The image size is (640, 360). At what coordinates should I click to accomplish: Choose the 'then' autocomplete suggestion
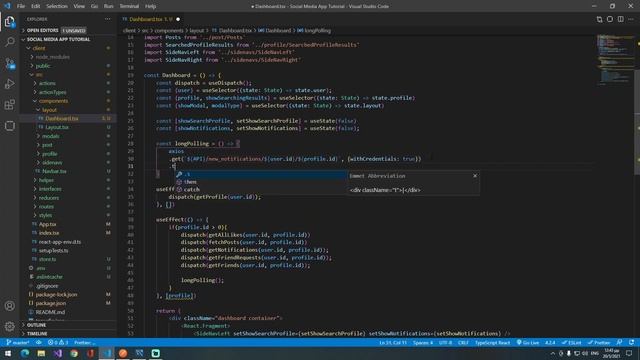261,182
